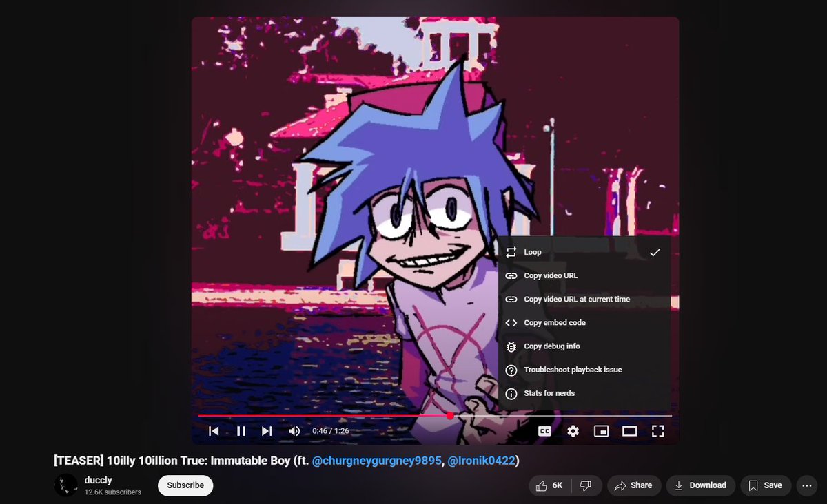Open Stats for nerds
The image size is (827, 504).
point(584,393)
